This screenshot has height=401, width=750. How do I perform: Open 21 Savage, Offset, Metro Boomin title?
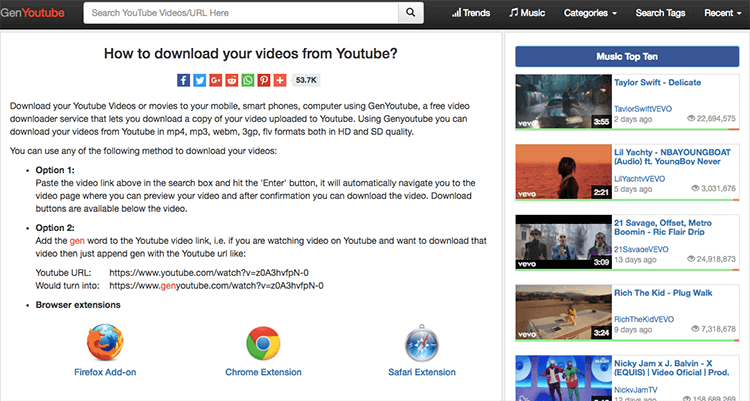[x=663, y=227]
